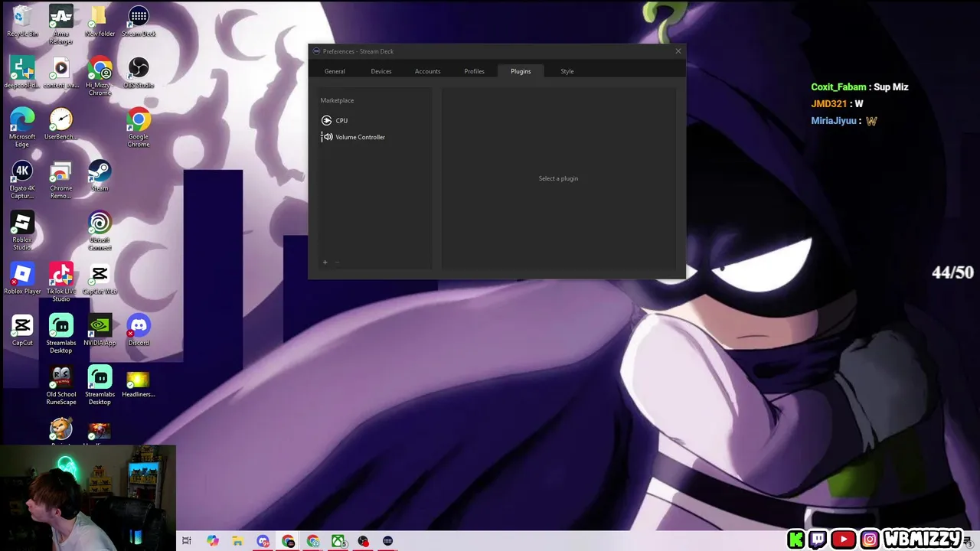
Task: Select the Microsoft Edge desktop icon
Action: tap(22, 128)
